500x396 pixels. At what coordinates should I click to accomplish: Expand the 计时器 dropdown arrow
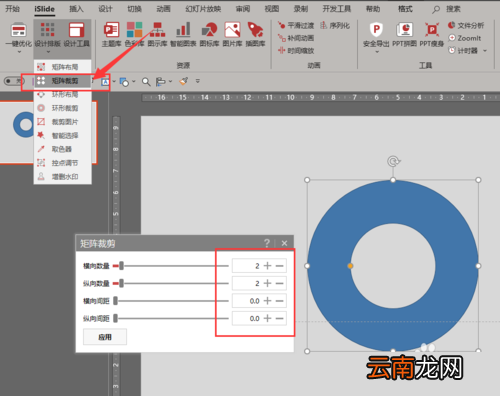pos(485,51)
